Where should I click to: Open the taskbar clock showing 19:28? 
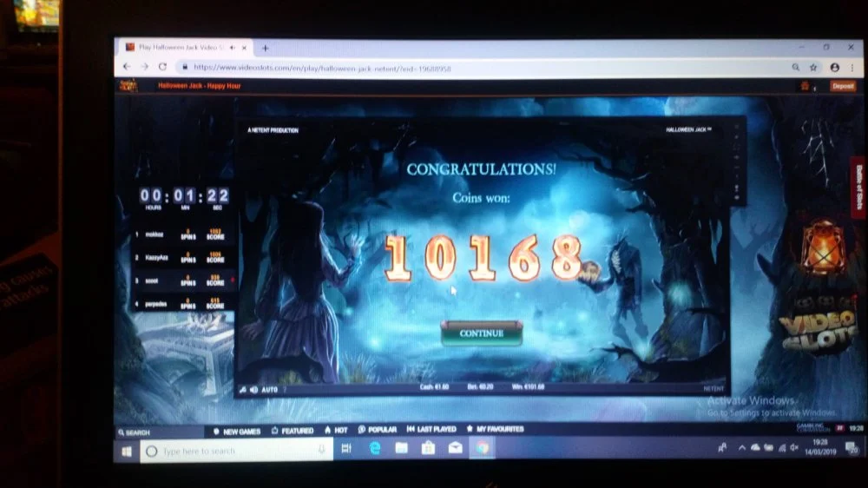(x=820, y=447)
